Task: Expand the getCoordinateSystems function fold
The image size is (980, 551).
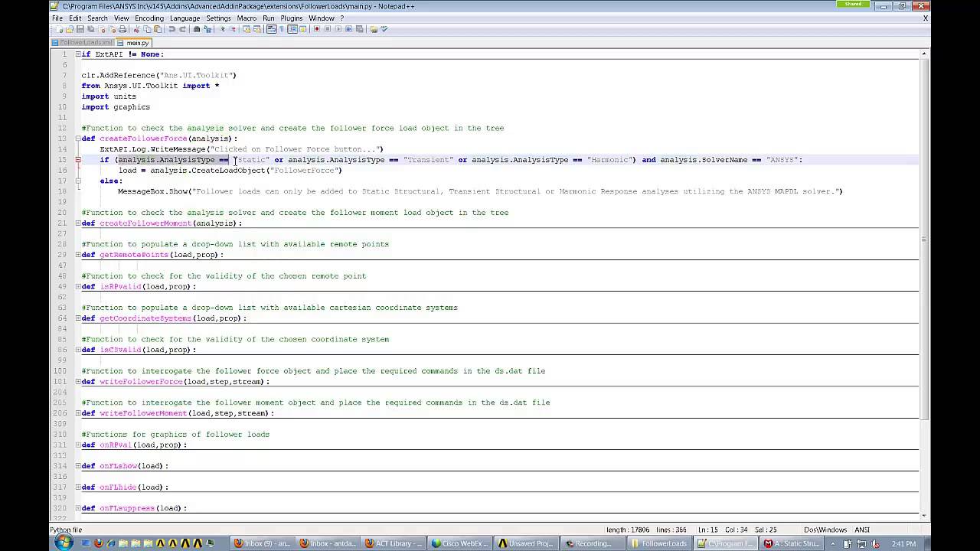Action: pos(77,318)
